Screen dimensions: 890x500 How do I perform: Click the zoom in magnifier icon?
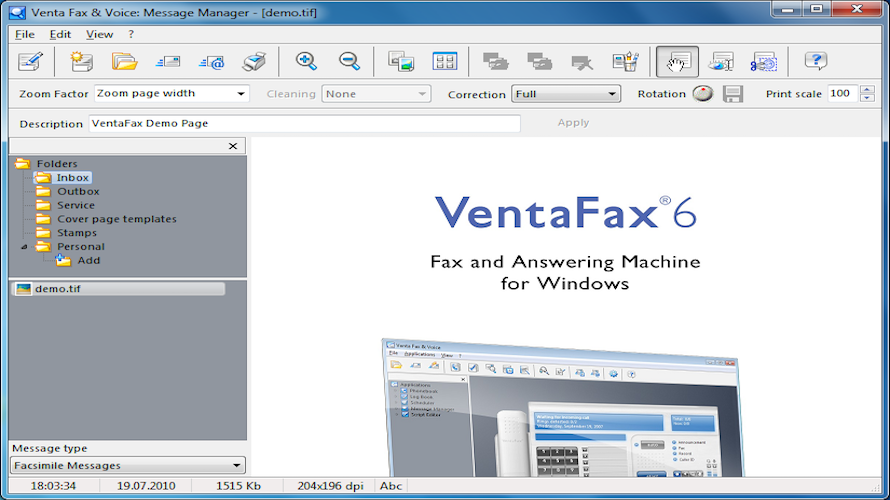pos(306,61)
